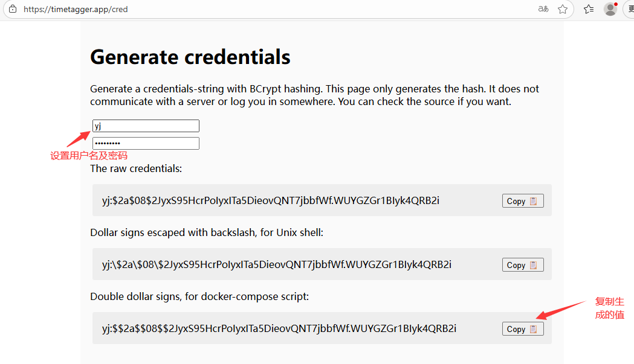Copy the Unix shell escaped credentials
The height and width of the screenshot is (364, 634).
(x=523, y=265)
